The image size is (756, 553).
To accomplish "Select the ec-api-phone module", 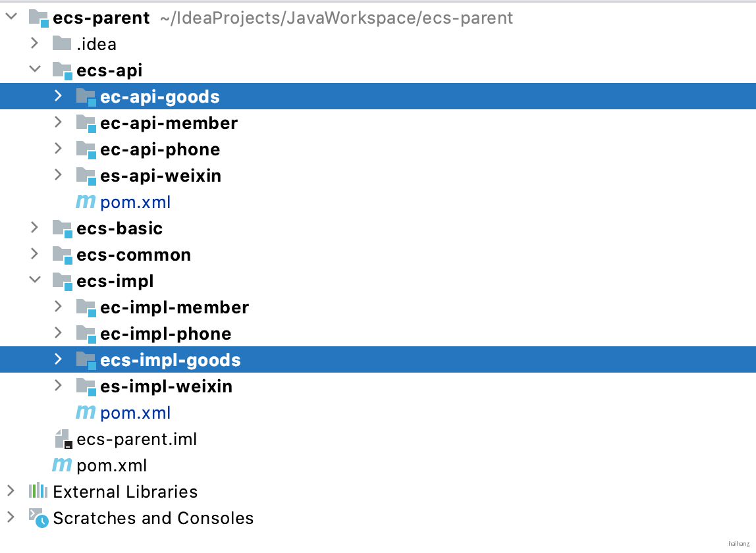I will point(160,149).
